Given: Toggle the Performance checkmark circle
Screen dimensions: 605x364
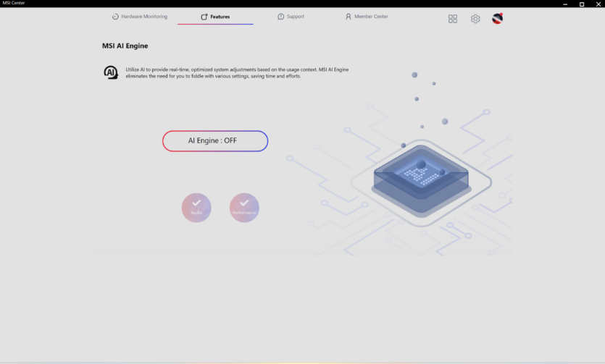Looking at the screenshot, I should [244, 208].
